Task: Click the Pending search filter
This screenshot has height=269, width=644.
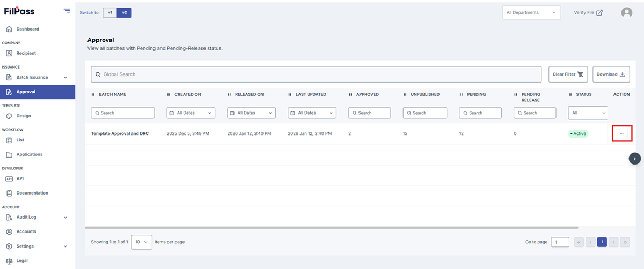Action: tap(480, 113)
